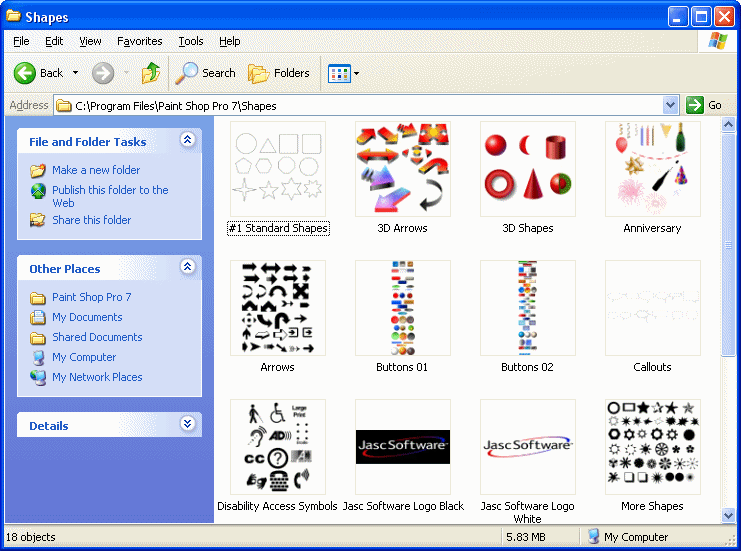
Task: Select the More Shapes thumbnail
Action: (653, 447)
